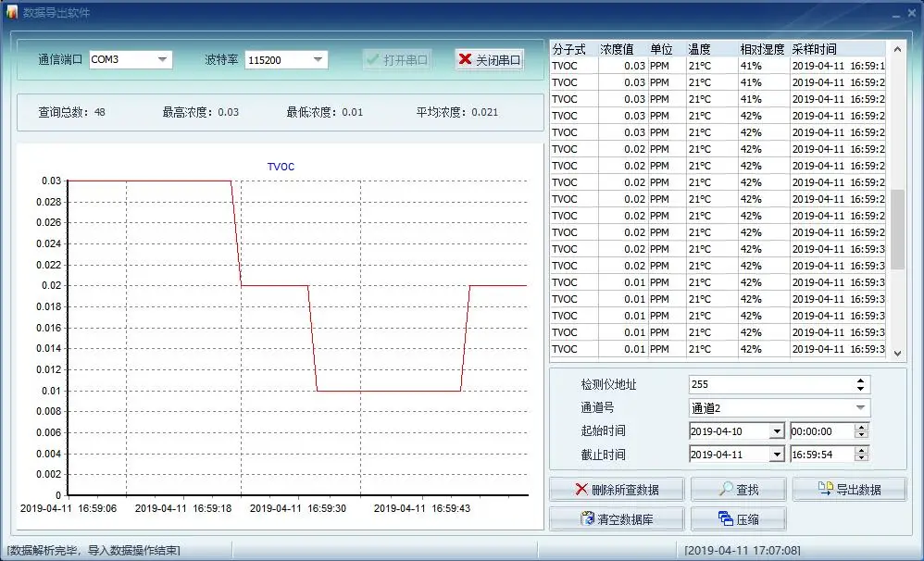The image size is (924, 561).
Task: Click the table scroll up arrow
Action: [897, 49]
